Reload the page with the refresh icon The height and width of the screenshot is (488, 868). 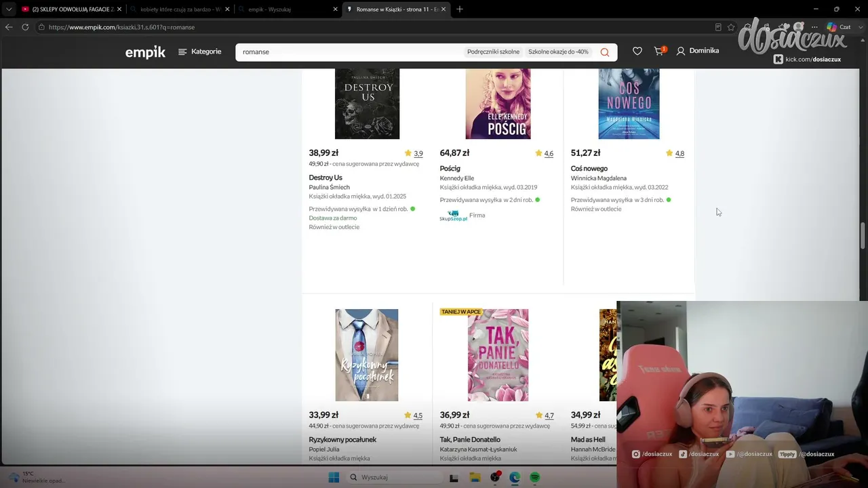coord(25,27)
